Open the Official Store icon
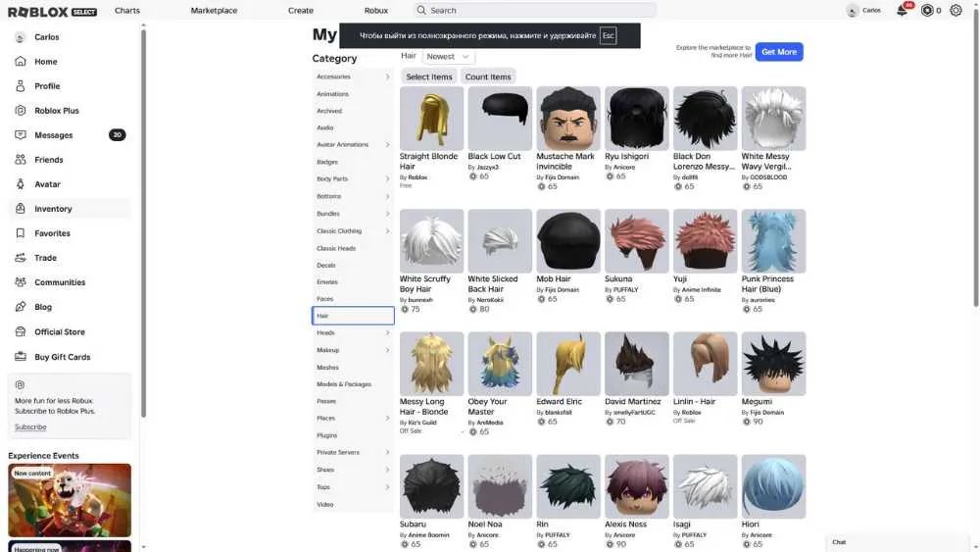980x552 pixels. pos(20,332)
